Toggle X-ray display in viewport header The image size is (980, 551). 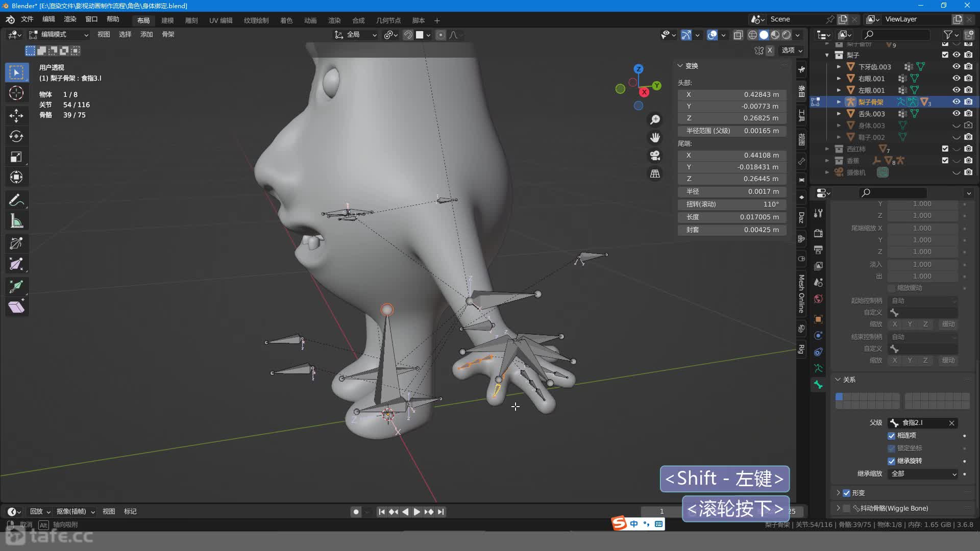(x=738, y=35)
